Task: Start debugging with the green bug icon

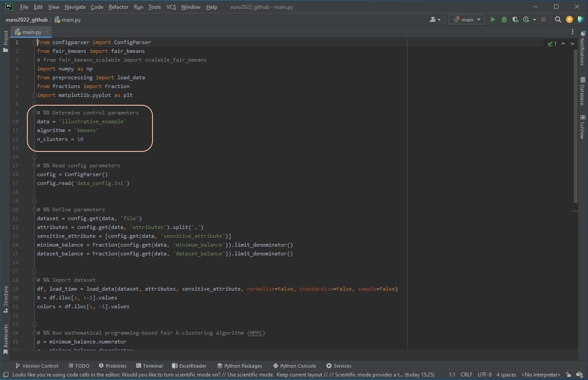Action: coord(504,19)
